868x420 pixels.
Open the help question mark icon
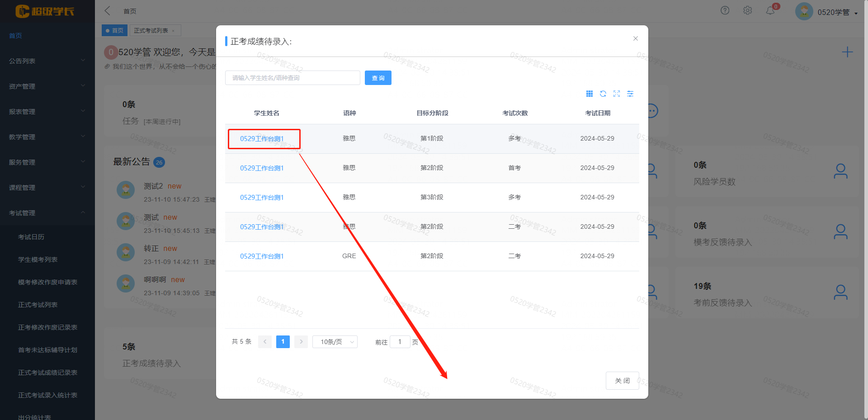(725, 10)
